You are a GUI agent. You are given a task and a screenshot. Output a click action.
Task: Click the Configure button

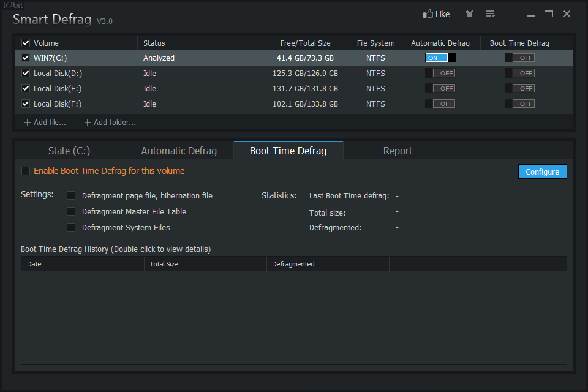pyautogui.click(x=542, y=171)
